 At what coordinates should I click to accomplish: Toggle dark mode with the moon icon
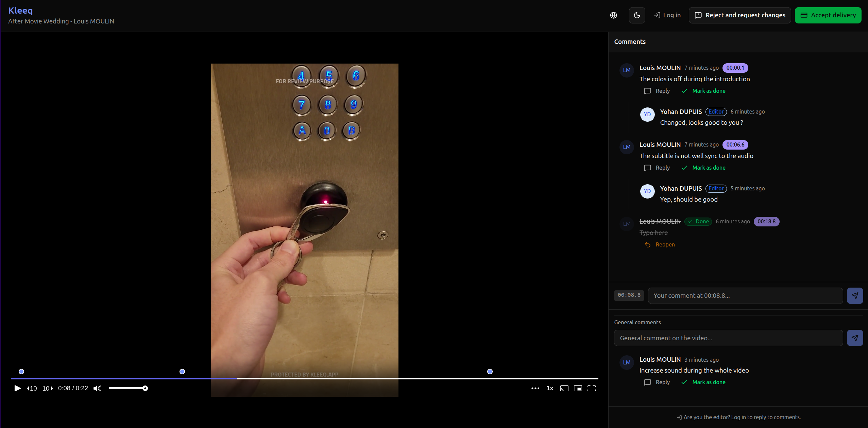636,15
